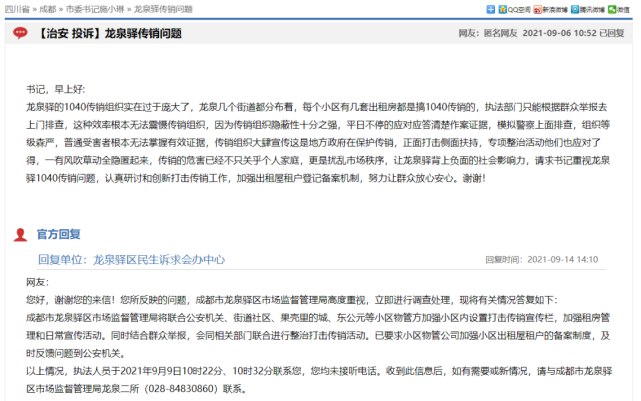Share via the 腾讯微博 icon
The width and height of the screenshot is (641, 401).
(x=575, y=9)
